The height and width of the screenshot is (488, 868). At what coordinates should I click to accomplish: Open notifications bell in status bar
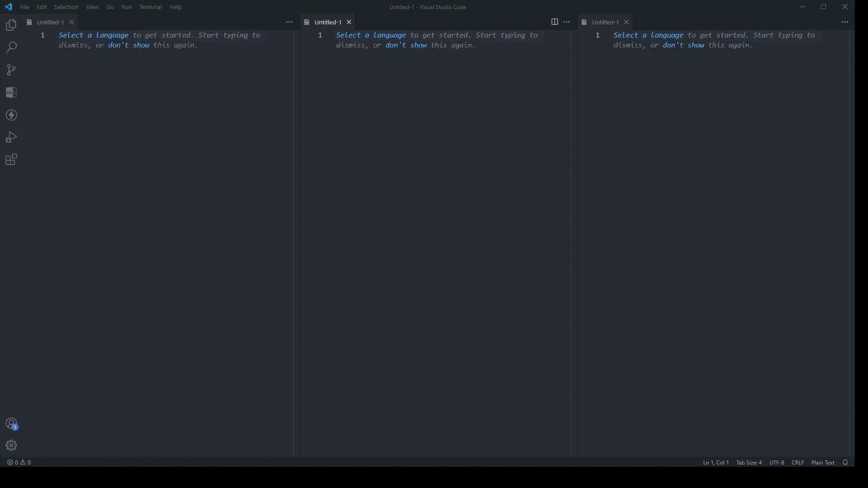pyautogui.click(x=845, y=462)
